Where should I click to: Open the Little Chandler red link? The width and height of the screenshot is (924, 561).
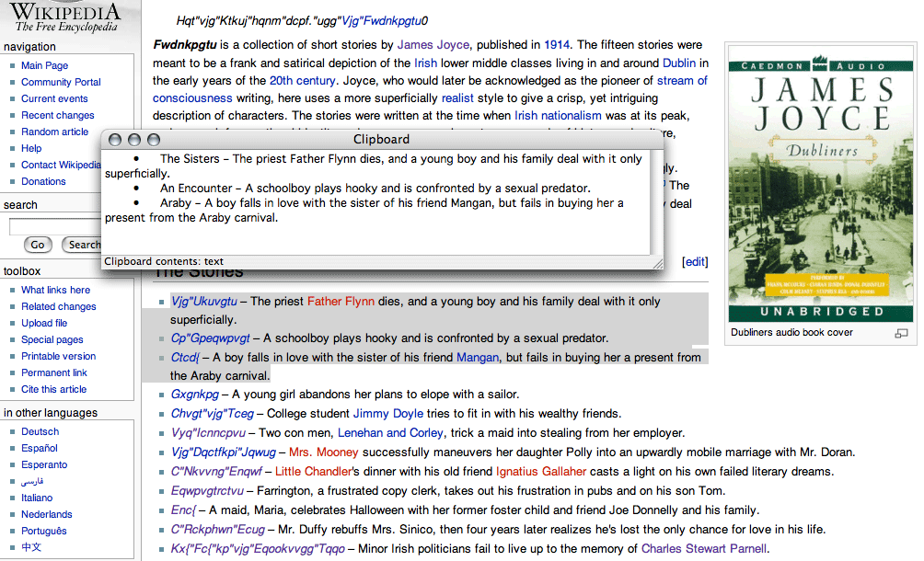[314, 472]
